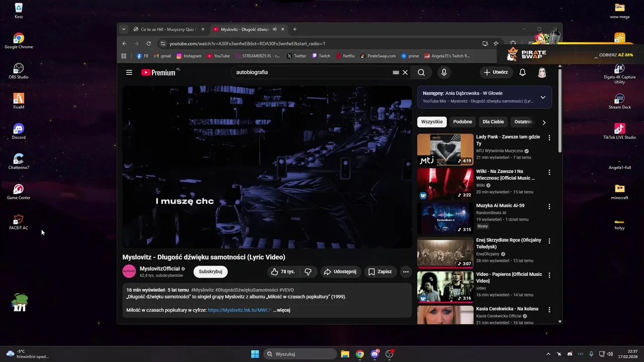Start voice search with microphone icon

pyautogui.click(x=444, y=72)
